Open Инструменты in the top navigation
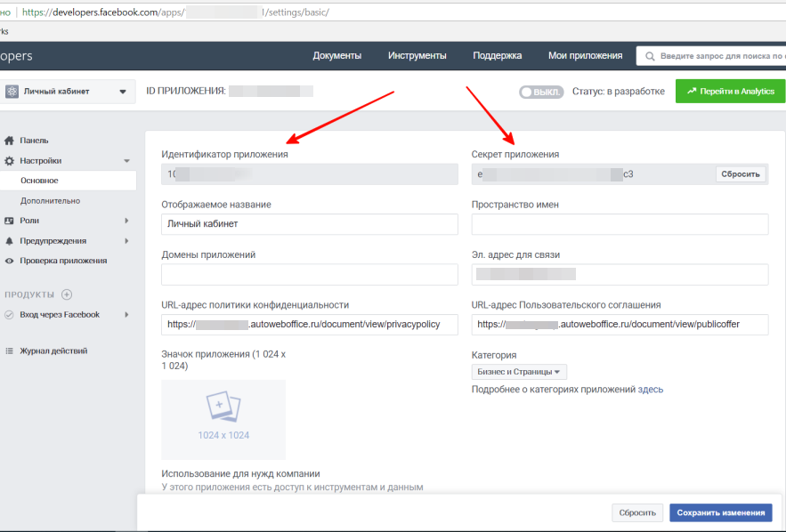The image size is (786, 532). (x=417, y=56)
